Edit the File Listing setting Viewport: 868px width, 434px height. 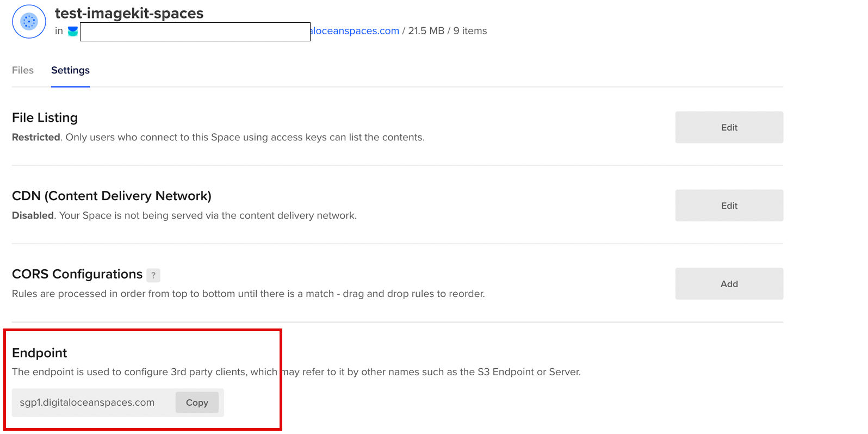pyautogui.click(x=729, y=127)
